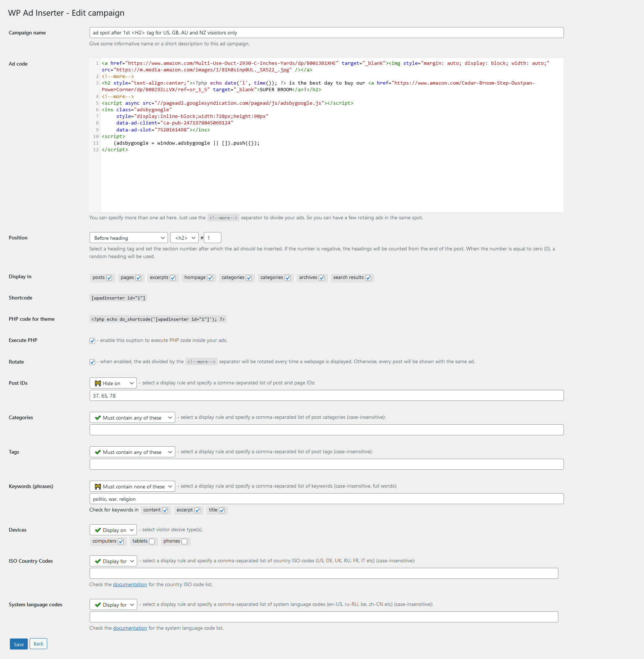Viewport: 644px width, 659px height.
Task: Open the country ISO code documentation link
Action: [x=130, y=584]
